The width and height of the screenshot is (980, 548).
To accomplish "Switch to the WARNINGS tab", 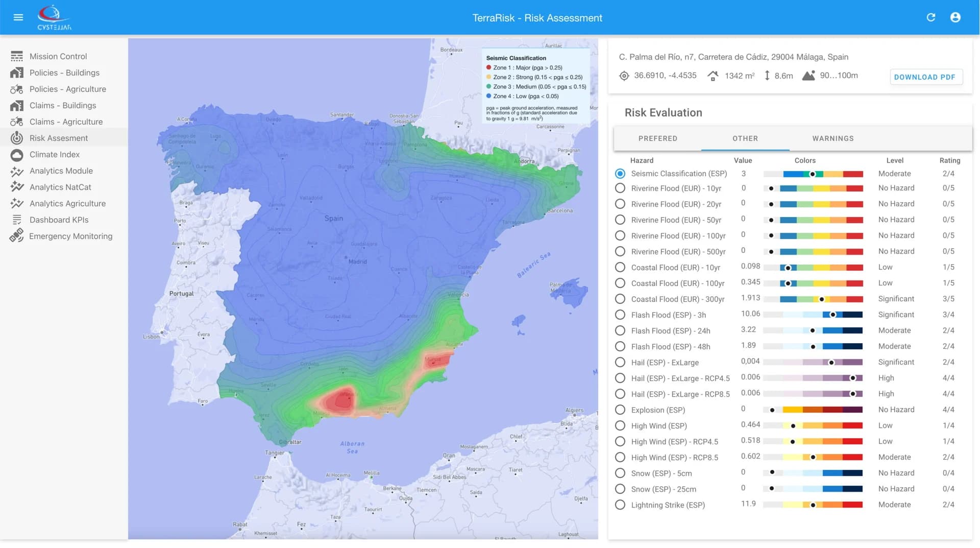I will pos(833,138).
